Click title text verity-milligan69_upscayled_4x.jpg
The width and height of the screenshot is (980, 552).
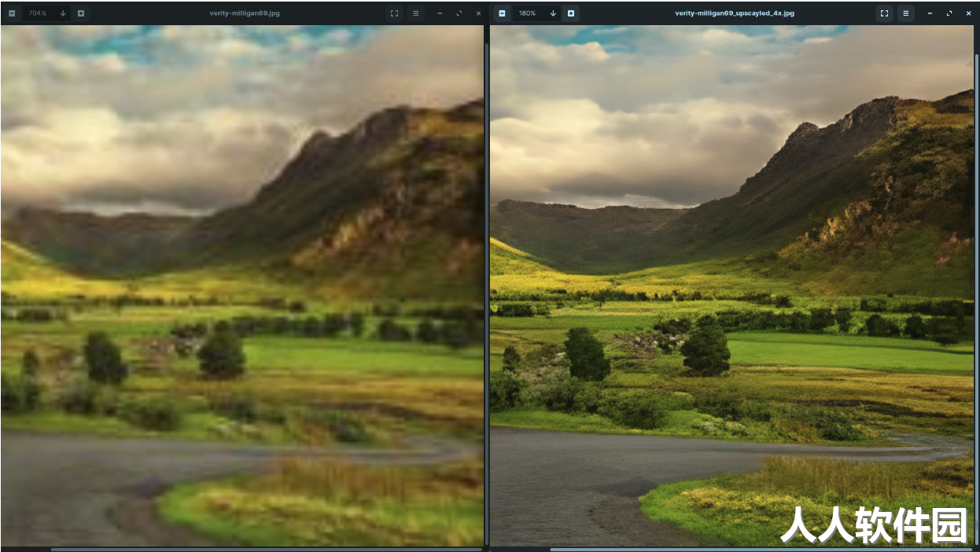pyautogui.click(x=735, y=13)
